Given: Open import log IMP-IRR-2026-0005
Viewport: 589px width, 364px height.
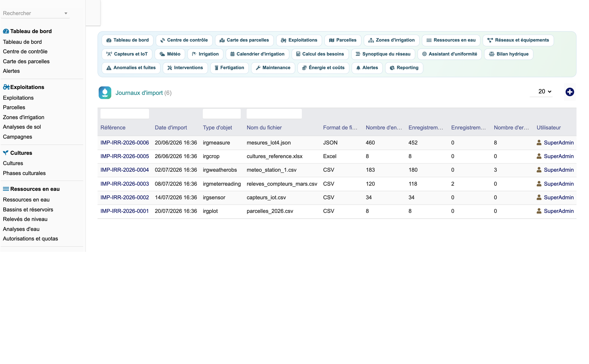Looking at the screenshot, I should click(125, 156).
